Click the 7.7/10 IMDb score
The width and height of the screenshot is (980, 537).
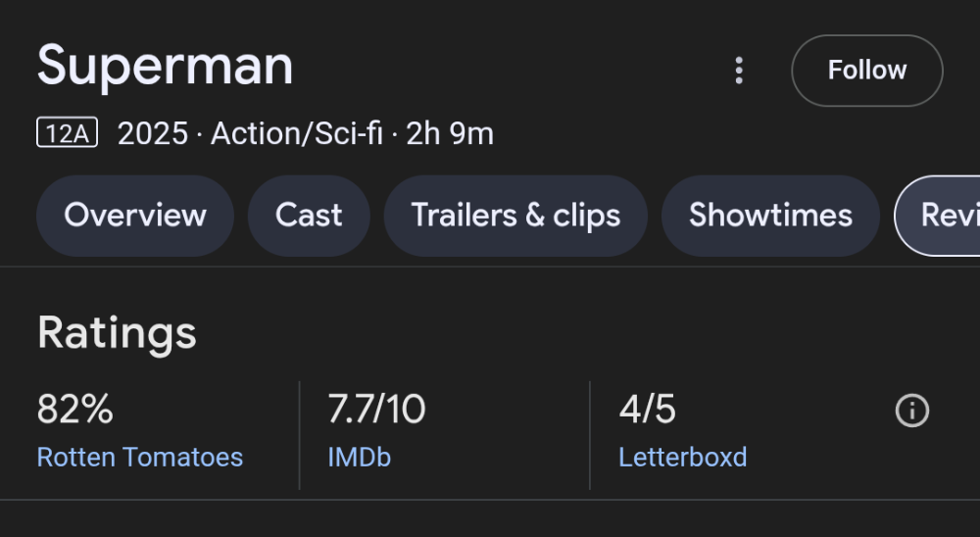coord(376,410)
